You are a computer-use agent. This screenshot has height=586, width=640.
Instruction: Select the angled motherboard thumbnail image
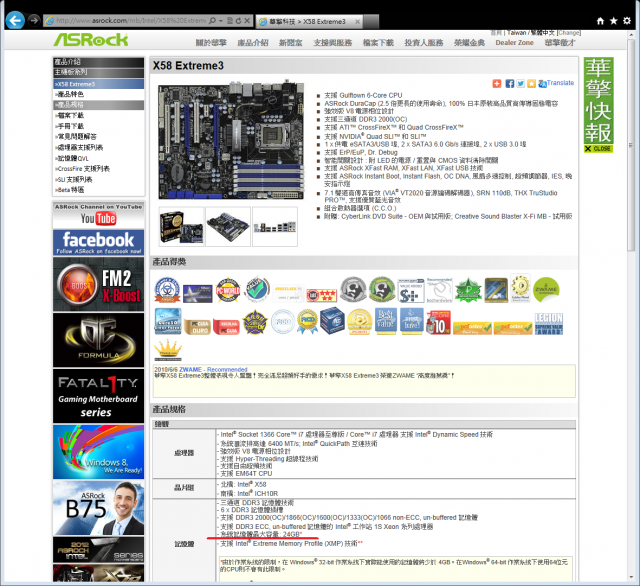pyautogui.click(x=228, y=227)
